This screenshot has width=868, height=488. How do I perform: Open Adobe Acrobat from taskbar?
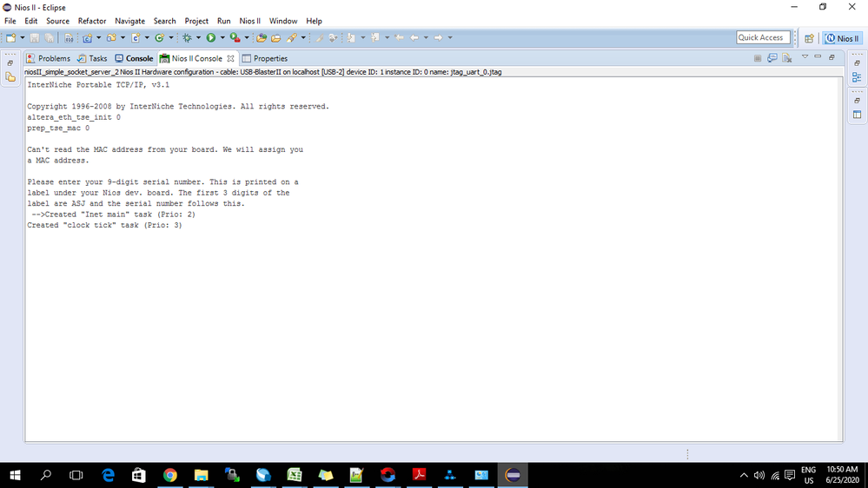pyautogui.click(x=419, y=475)
